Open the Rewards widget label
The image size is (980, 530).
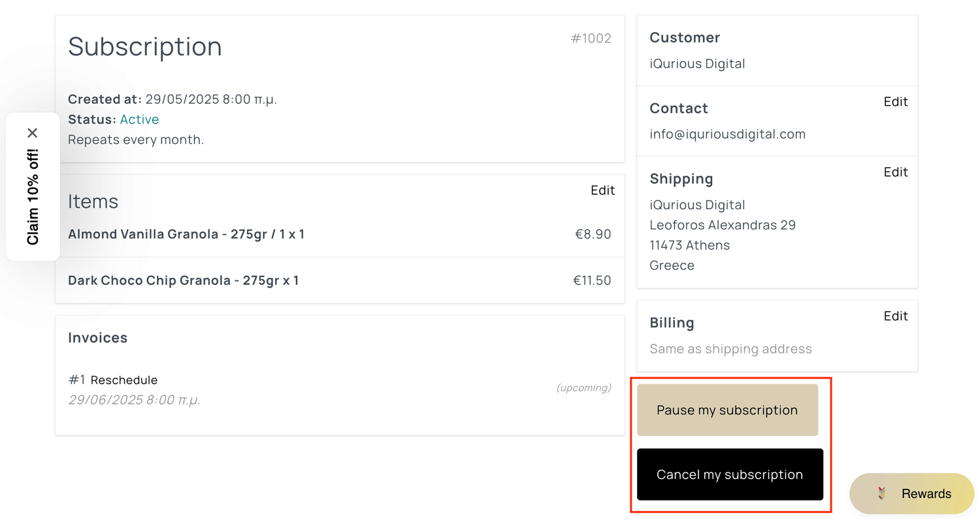926,494
